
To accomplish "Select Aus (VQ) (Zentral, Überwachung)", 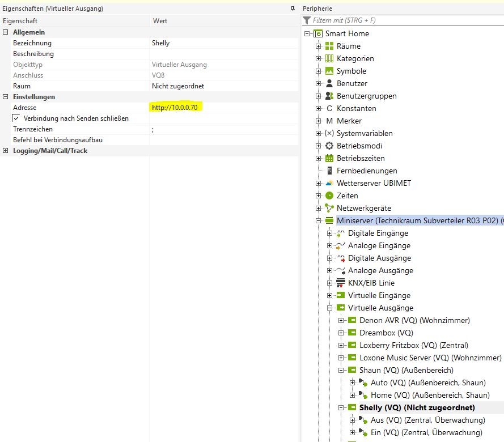I will (428, 420).
